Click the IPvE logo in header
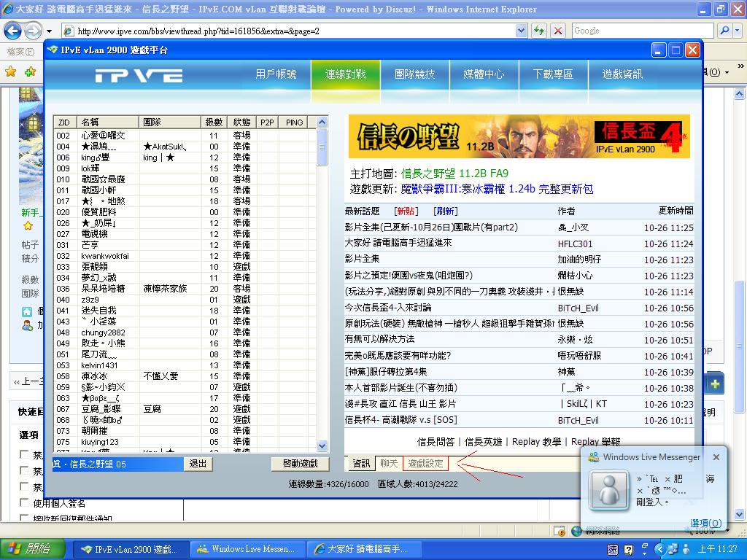Viewport: 747px width, 560px height. (139, 75)
